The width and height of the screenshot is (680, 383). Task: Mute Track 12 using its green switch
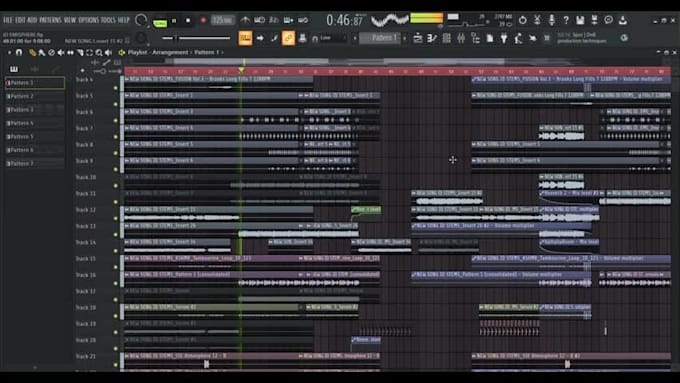(115, 219)
